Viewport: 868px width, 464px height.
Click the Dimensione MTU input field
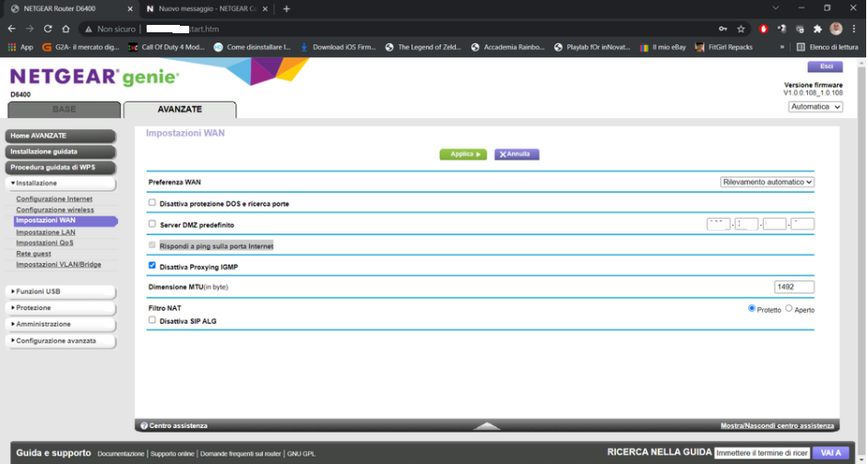[793, 287]
